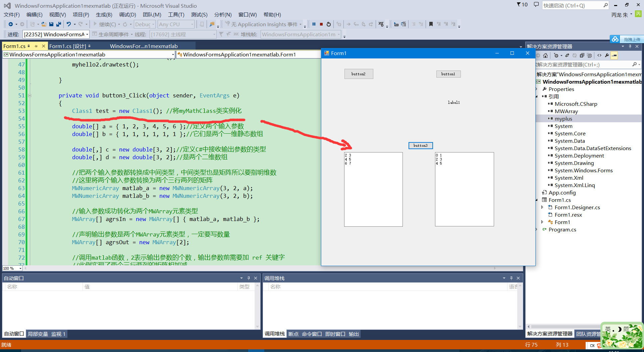The image size is (644, 352).
Task: Toggle the preview selected items button
Action: [x=614, y=55]
